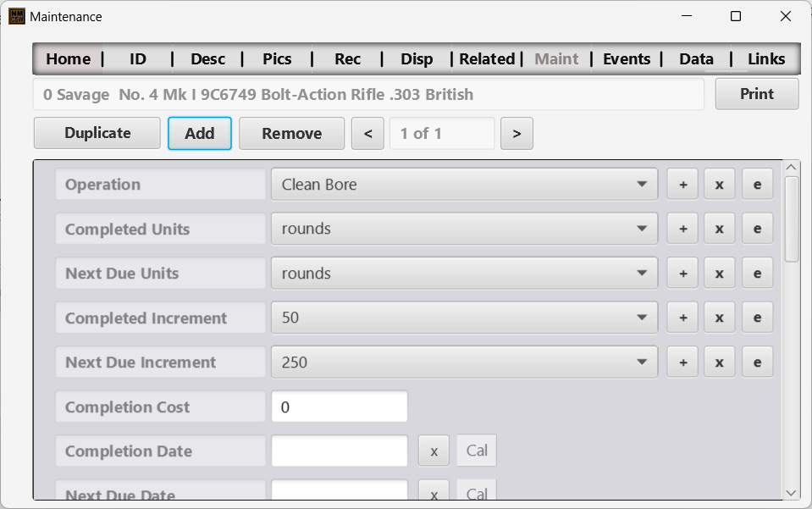
Task: Open the Next Due Units dropdown
Action: 464,274
